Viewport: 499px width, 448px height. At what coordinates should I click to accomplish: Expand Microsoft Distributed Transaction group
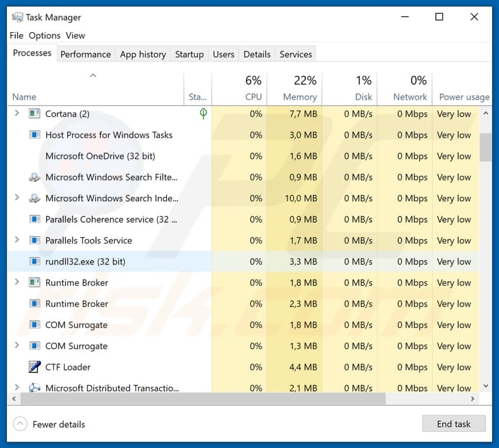point(17,387)
